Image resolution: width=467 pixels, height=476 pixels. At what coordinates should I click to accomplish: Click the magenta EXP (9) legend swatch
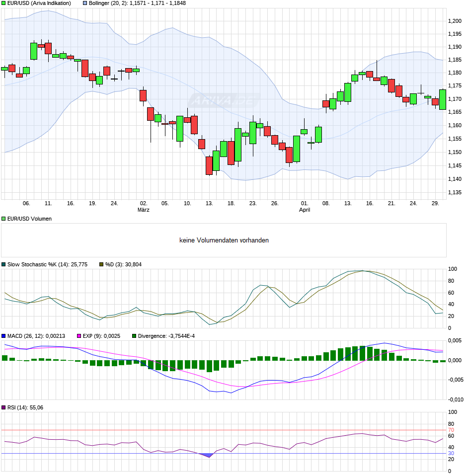[x=79, y=336]
